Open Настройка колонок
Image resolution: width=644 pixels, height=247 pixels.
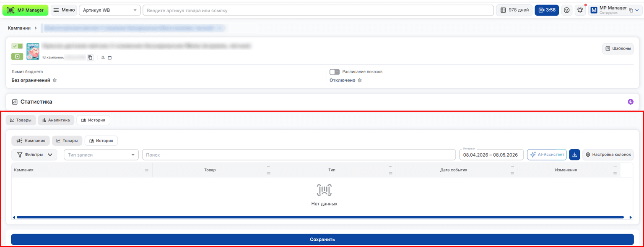point(608,155)
